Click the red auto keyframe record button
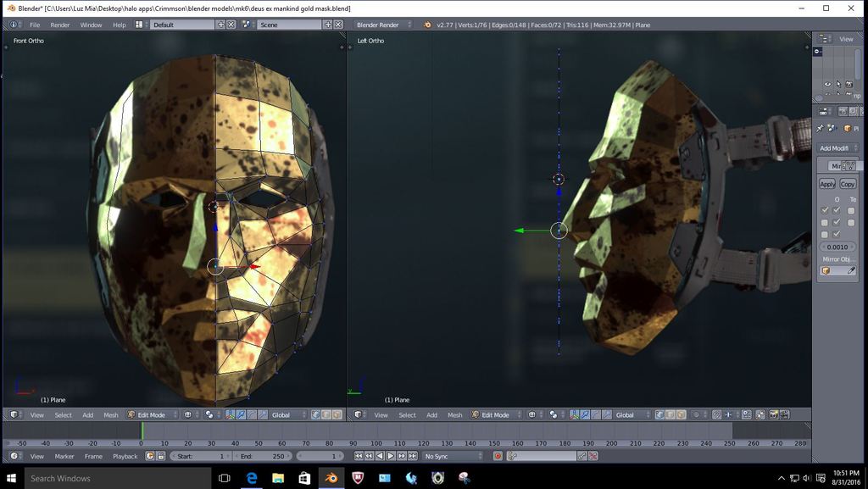868x489 pixels. click(498, 456)
